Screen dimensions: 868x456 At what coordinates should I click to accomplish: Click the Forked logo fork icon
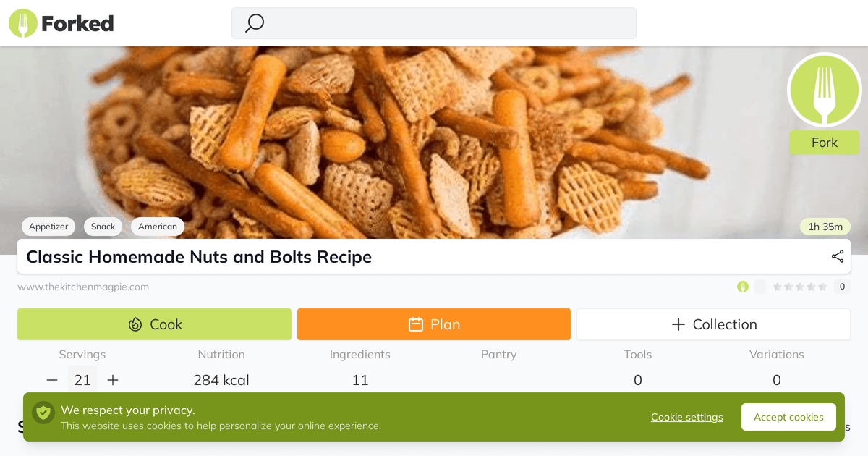pos(22,22)
